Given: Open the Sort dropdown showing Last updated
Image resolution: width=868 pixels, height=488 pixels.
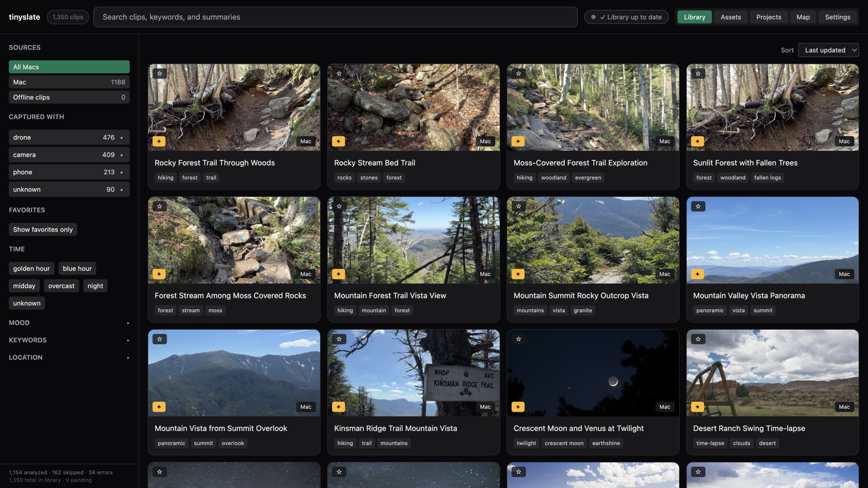Looking at the screenshot, I should [828, 50].
